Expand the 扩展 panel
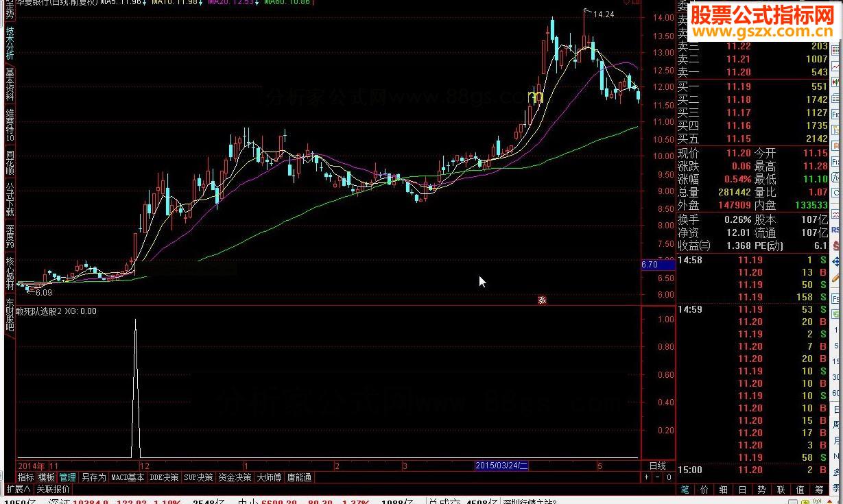The height and width of the screenshot is (504, 843). coord(18,489)
